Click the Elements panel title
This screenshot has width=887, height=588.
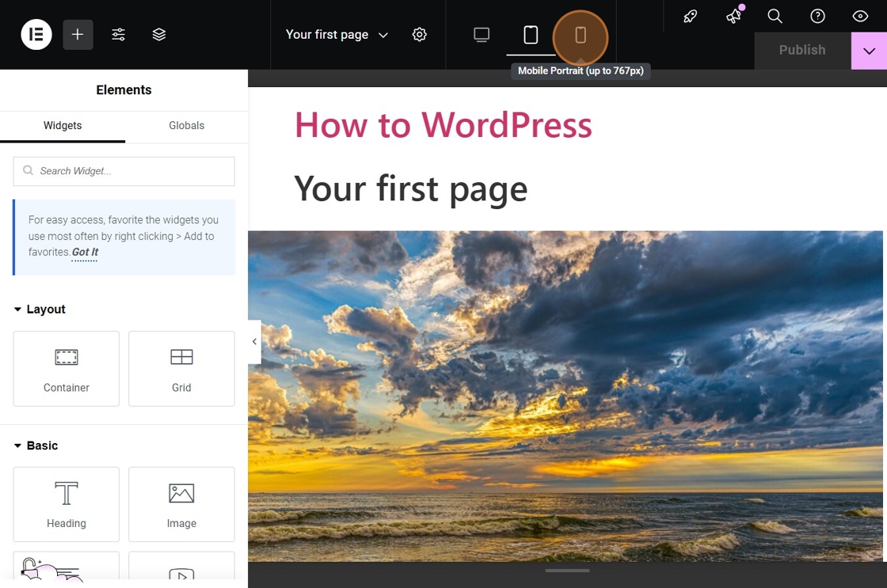(124, 90)
